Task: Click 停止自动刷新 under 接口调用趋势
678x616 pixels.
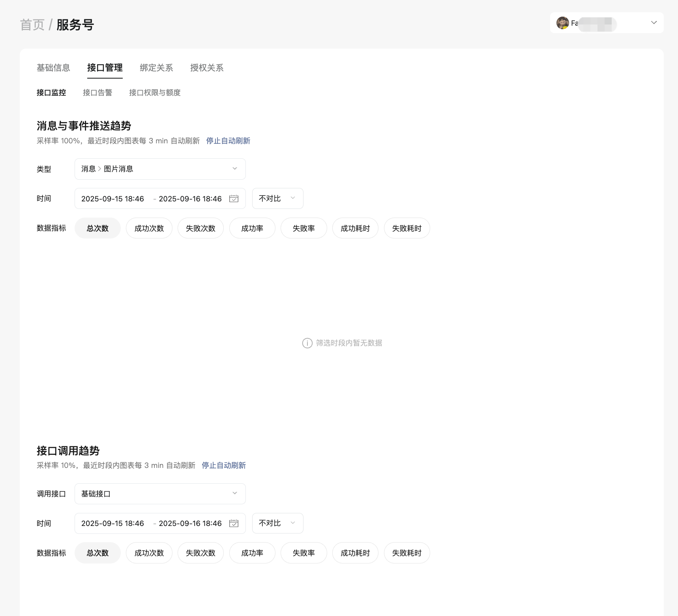Action: click(224, 466)
